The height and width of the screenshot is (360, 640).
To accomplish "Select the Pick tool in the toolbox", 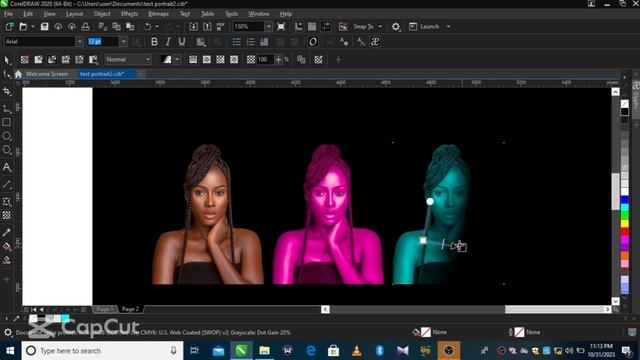I will tap(7, 60).
